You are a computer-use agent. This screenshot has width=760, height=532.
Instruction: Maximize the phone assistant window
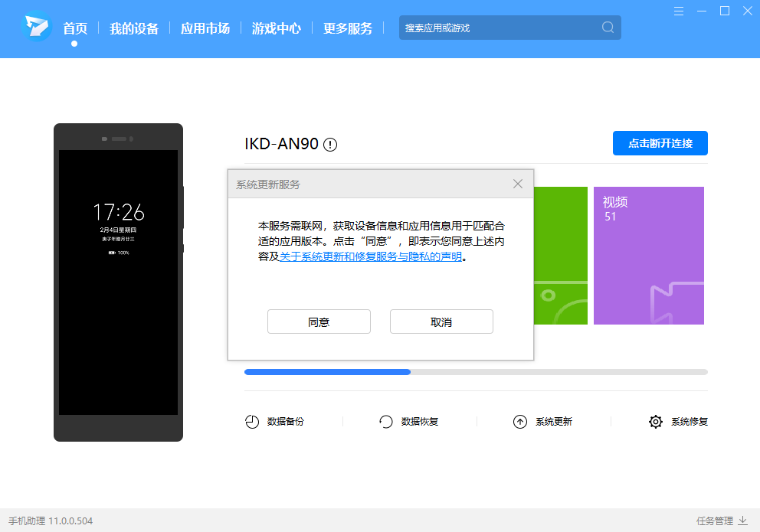pos(725,11)
